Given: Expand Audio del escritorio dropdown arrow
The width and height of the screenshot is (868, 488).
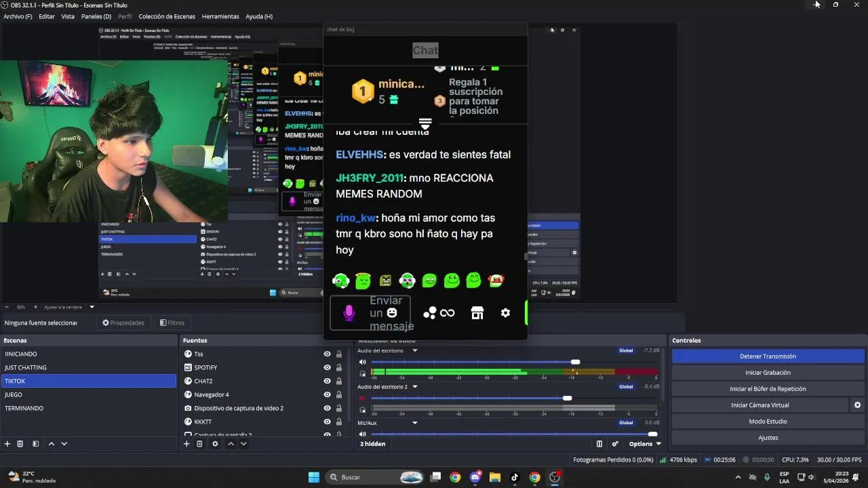Looking at the screenshot, I should tap(415, 350).
